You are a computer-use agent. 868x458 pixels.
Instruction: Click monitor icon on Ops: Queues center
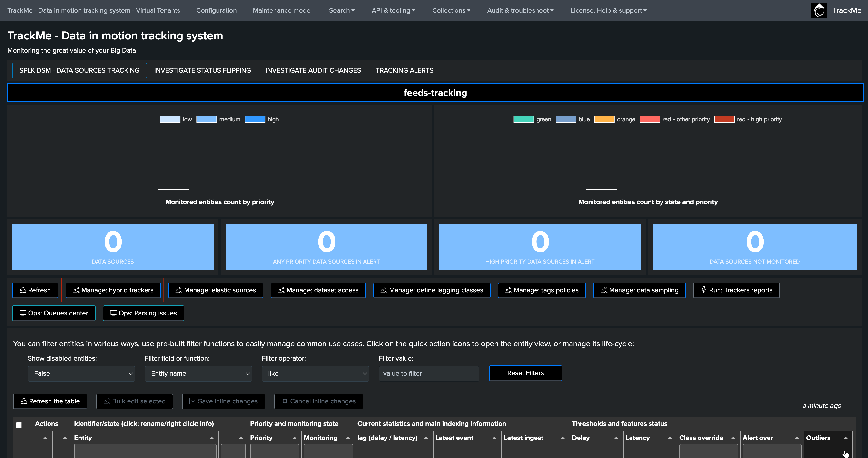pyautogui.click(x=23, y=313)
